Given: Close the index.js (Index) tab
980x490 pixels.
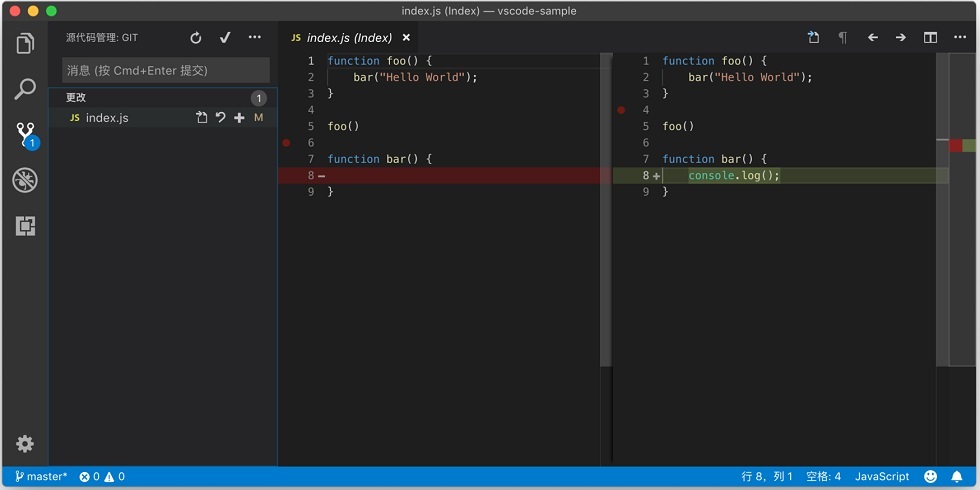Looking at the screenshot, I should [406, 38].
